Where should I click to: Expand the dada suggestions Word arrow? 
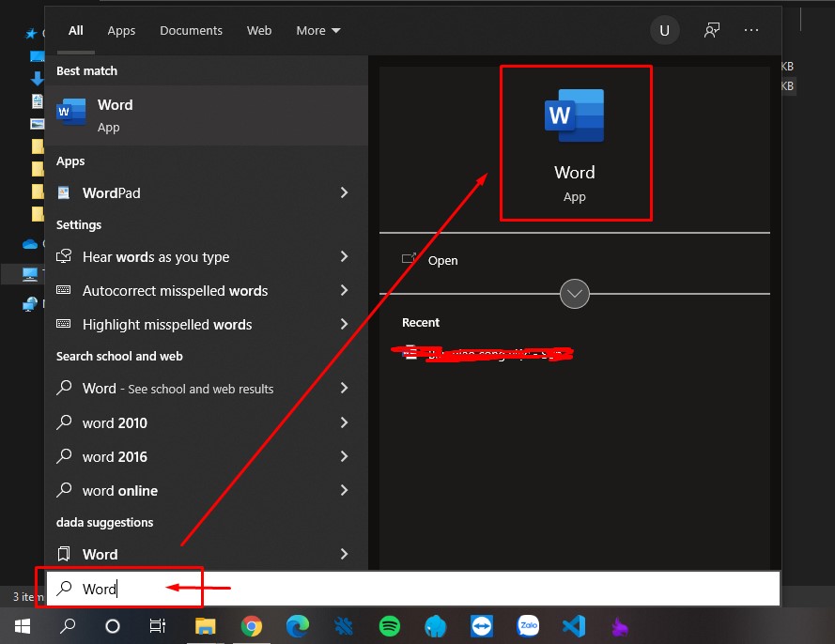click(344, 554)
